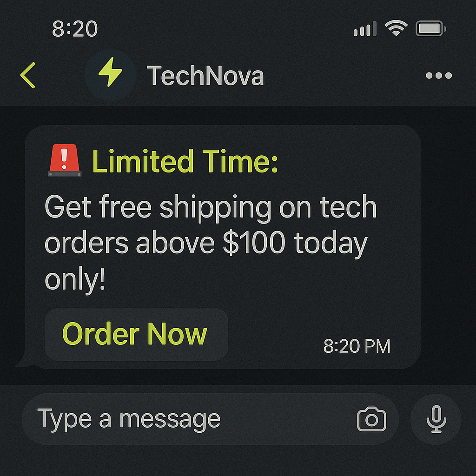Open the TechNova lightning bolt avatar
Viewport: 476px width, 476px height.
pos(110,74)
